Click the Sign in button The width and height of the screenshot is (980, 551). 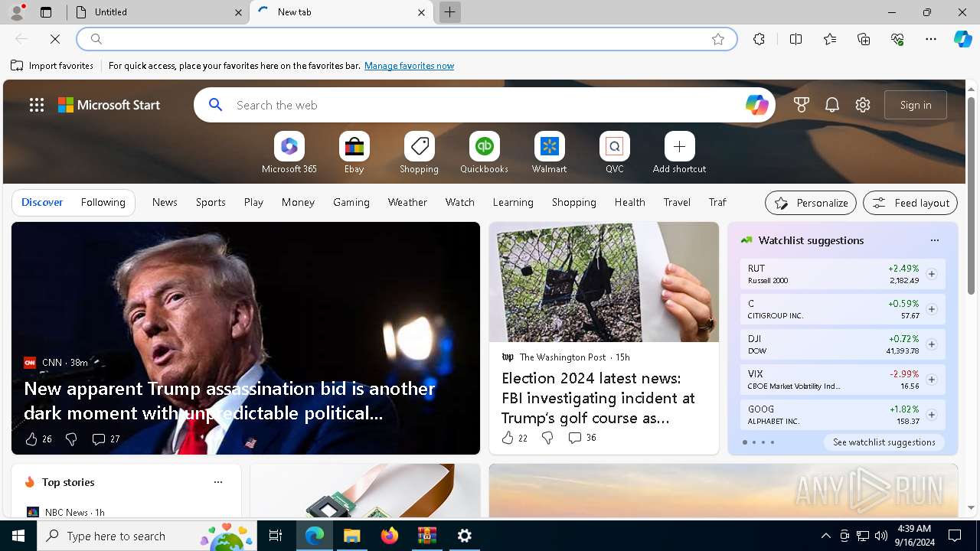point(916,105)
